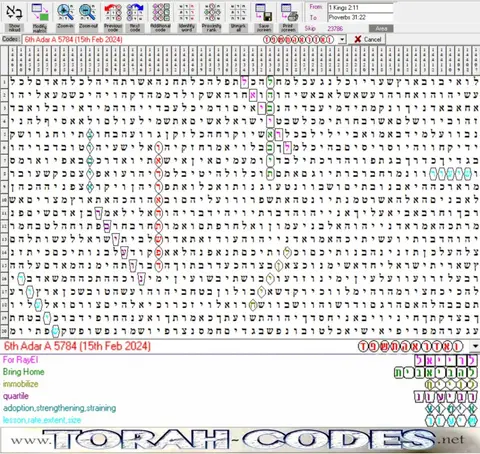Click the red circled Hebrew letters beside the lower title

pyautogui.click(x=411, y=347)
